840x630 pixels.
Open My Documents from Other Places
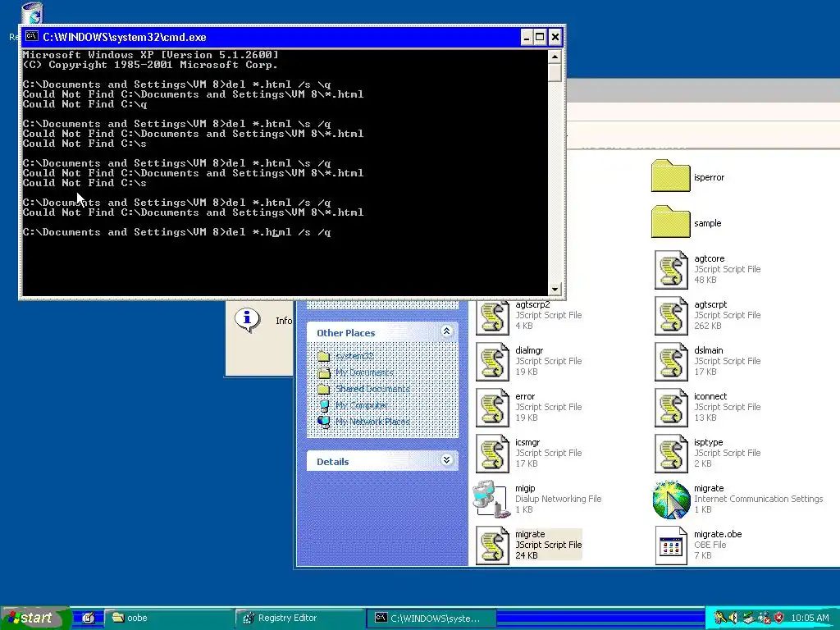pos(364,372)
